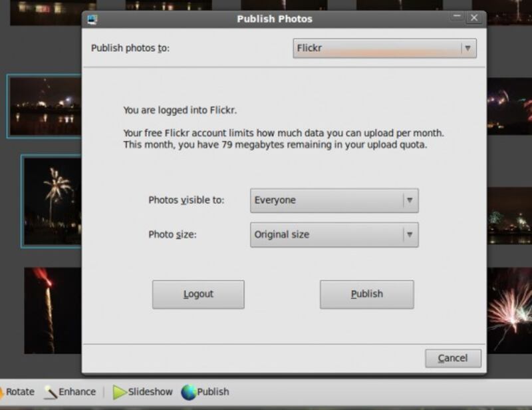532x410 pixels.
Task: Open the Photo size dropdown
Action: 334,235
